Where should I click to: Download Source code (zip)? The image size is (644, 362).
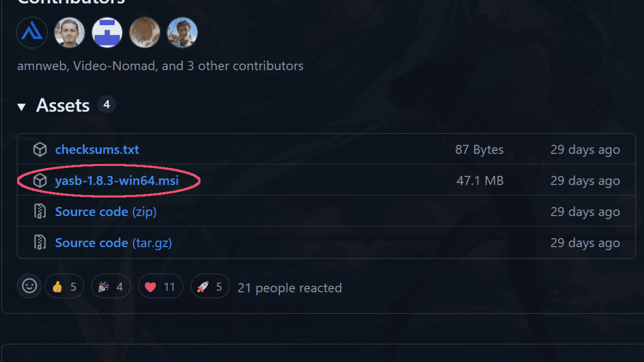106,212
